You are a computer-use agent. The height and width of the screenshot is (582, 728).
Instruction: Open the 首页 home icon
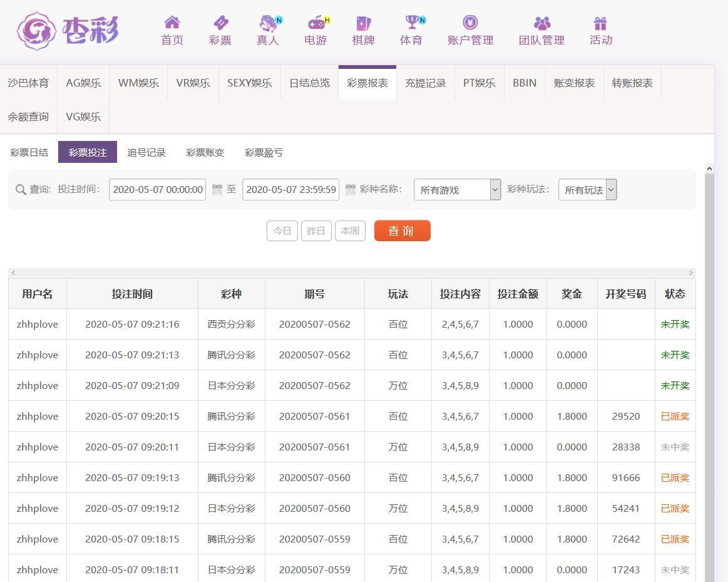172,23
